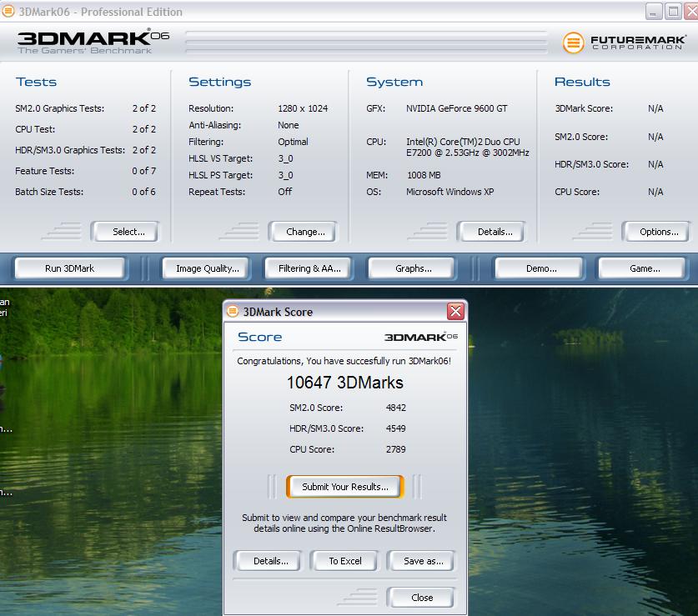
Task: Export the score using To Excel
Action: pos(344,561)
